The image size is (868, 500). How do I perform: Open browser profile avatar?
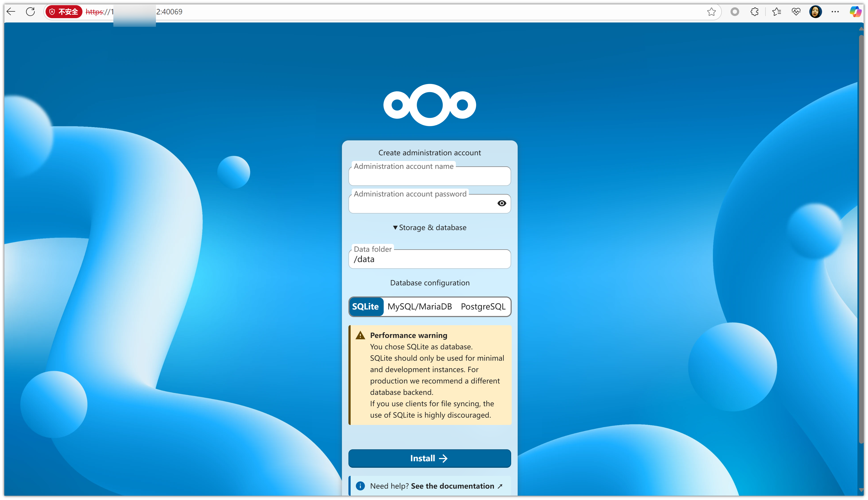815,12
